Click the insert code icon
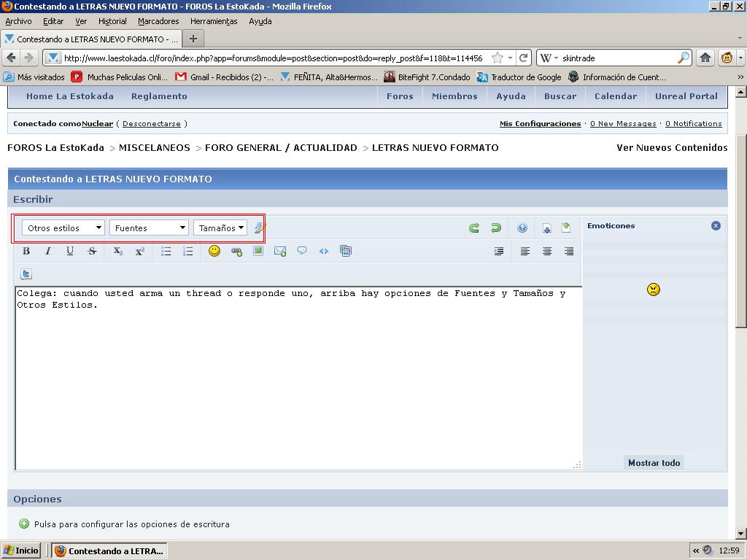Screen dimensions: 747x560 (x=324, y=251)
